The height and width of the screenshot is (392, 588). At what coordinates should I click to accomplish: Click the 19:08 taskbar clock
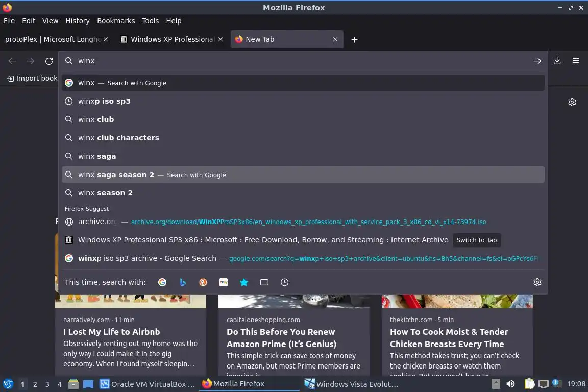pos(576,384)
